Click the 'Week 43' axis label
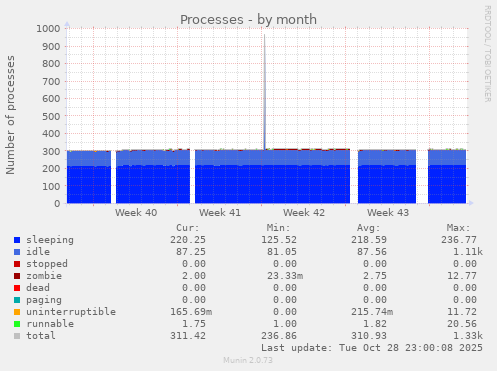 388,213
